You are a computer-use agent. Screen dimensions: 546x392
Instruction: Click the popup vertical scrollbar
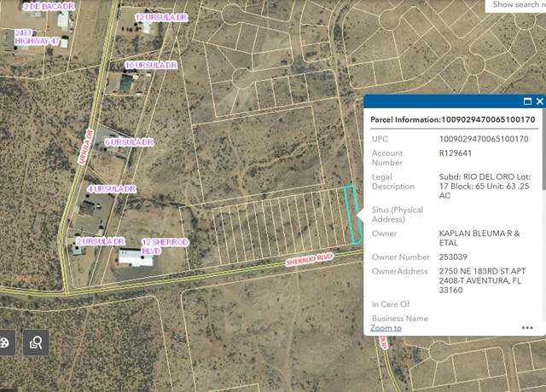tap(544, 150)
